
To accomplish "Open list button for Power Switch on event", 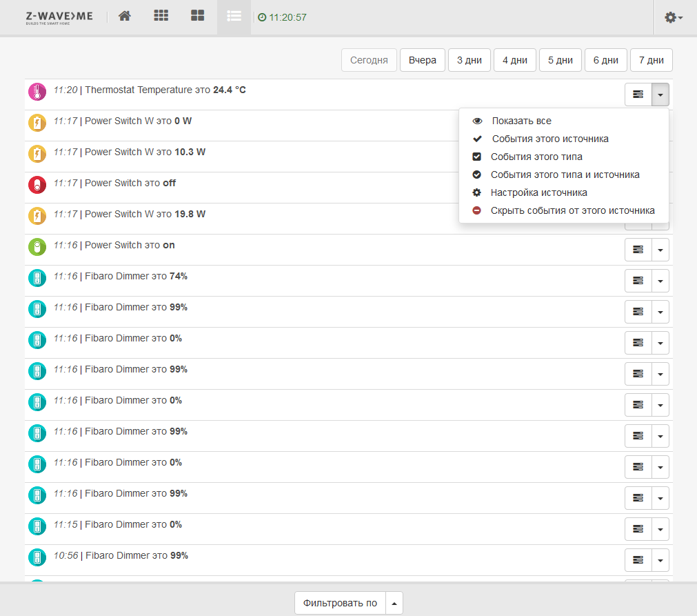I will coord(638,250).
